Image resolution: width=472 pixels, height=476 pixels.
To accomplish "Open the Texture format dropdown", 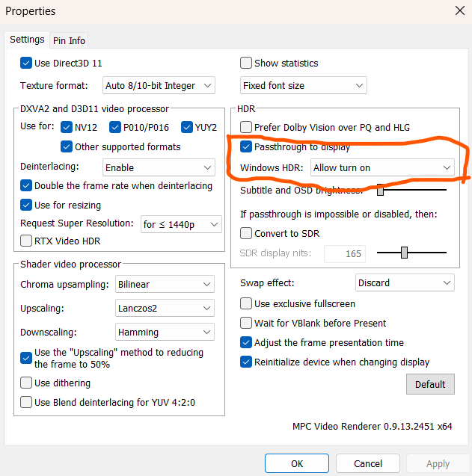I will (x=159, y=86).
